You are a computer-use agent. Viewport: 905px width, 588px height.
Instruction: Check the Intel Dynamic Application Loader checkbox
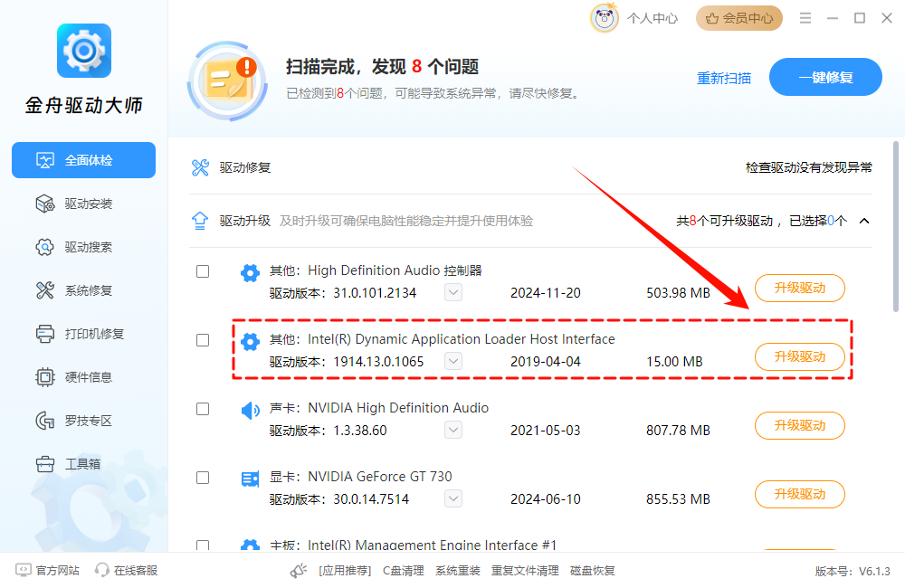[203, 340]
